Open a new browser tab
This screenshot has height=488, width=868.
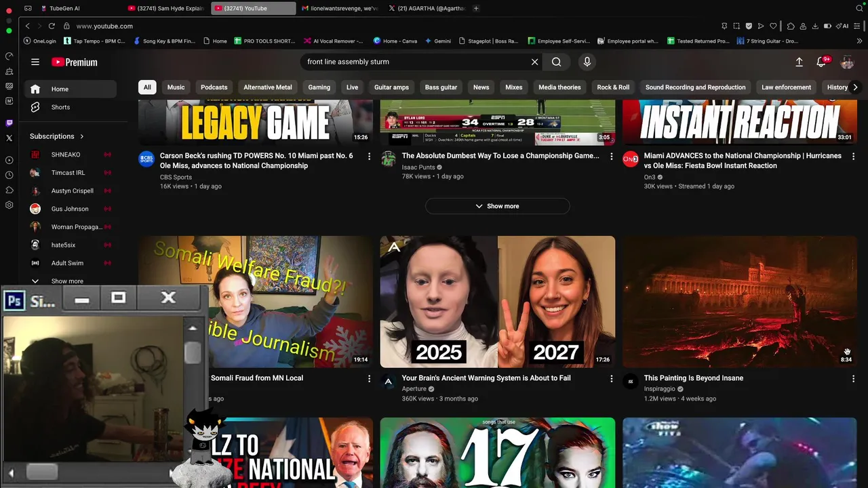[x=476, y=8]
